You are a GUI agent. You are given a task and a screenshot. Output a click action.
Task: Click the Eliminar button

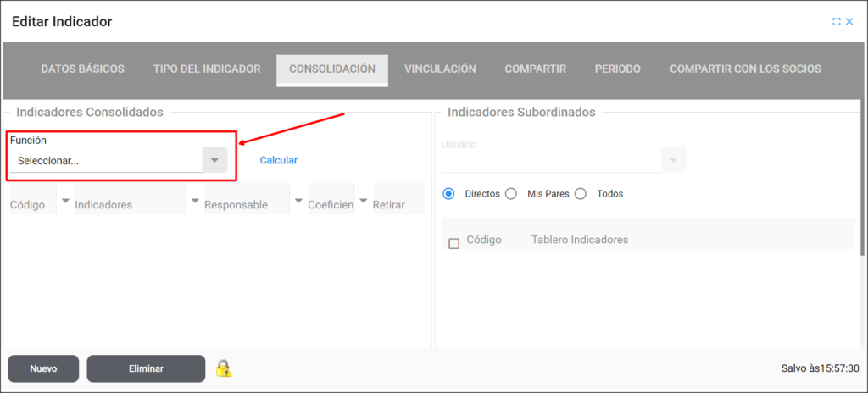click(x=146, y=368)
